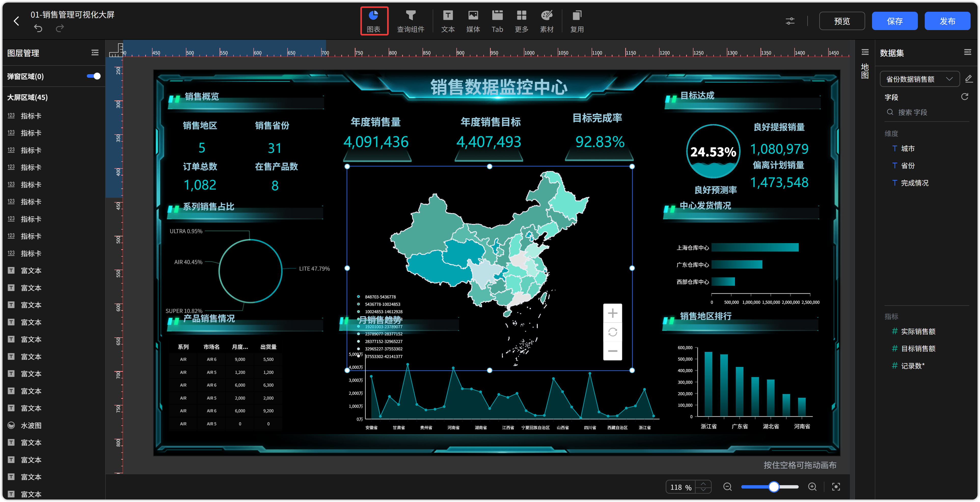Open the 数据集 panel menu icon
Image resolution: width=980 pixels, height=502 pixels.
[x=968, y=52]
